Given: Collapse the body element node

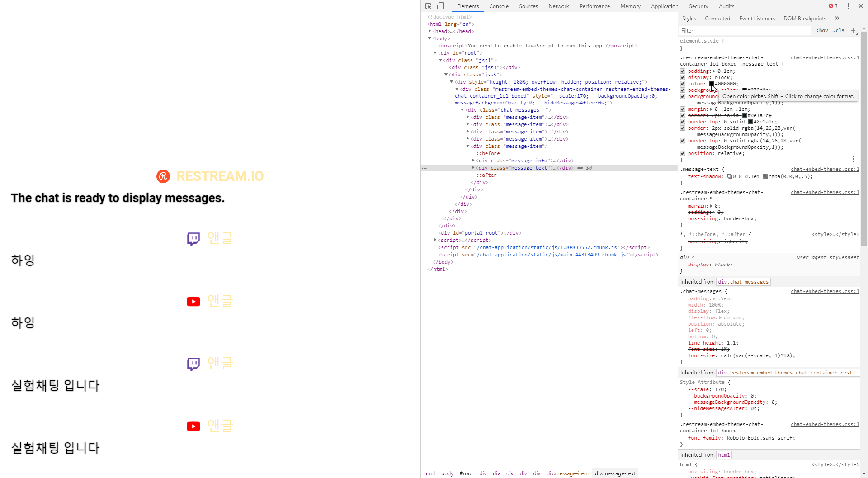Looking at the screenshot, I should (429, 38).
